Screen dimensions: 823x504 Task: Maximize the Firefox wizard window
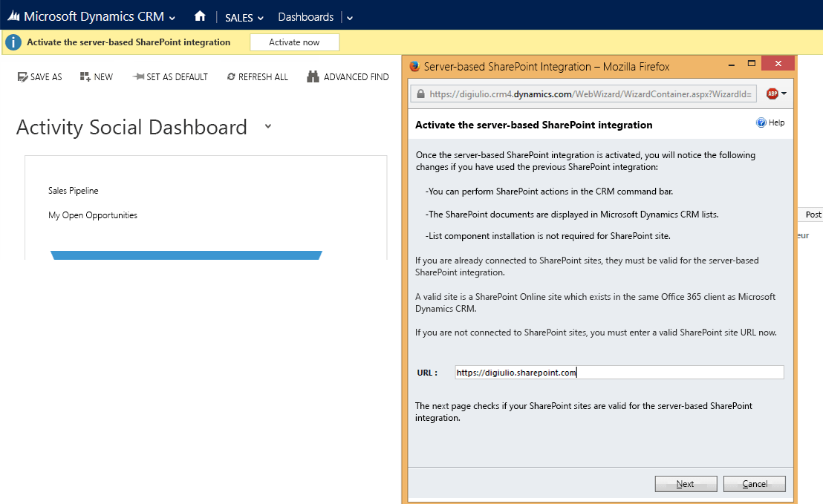pyautogui.click(x=752, y=63)
